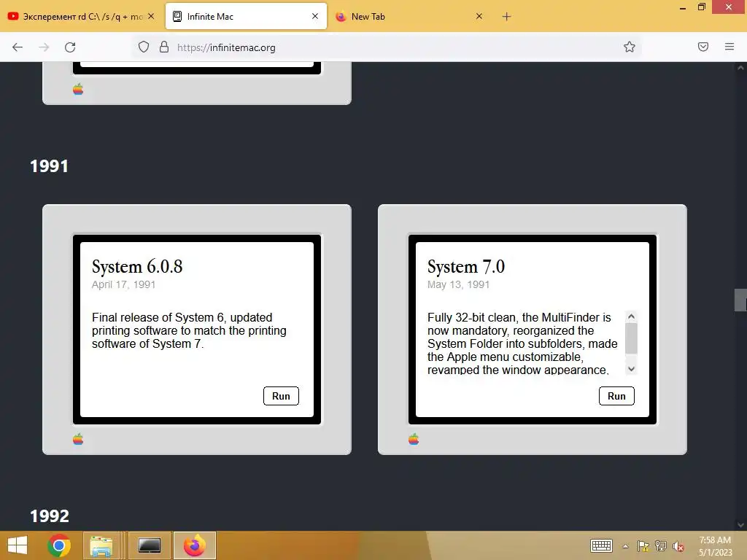
Task: Click the 1991 year heading
Action: 49,166
